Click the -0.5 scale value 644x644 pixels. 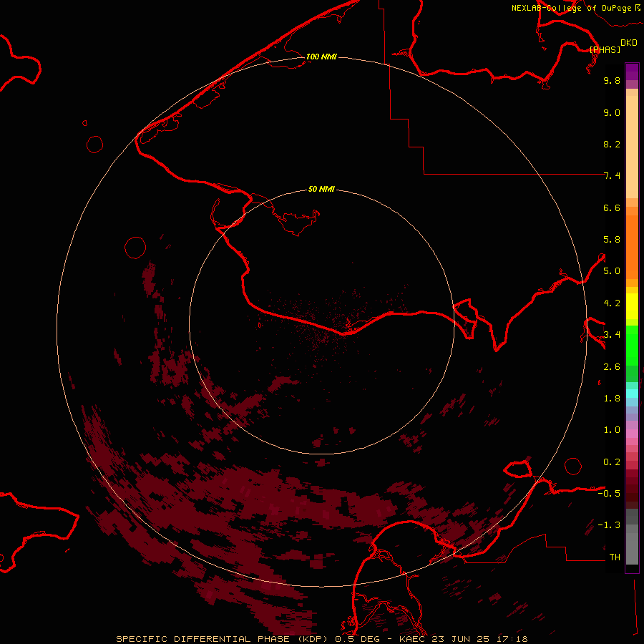(609, 494)
